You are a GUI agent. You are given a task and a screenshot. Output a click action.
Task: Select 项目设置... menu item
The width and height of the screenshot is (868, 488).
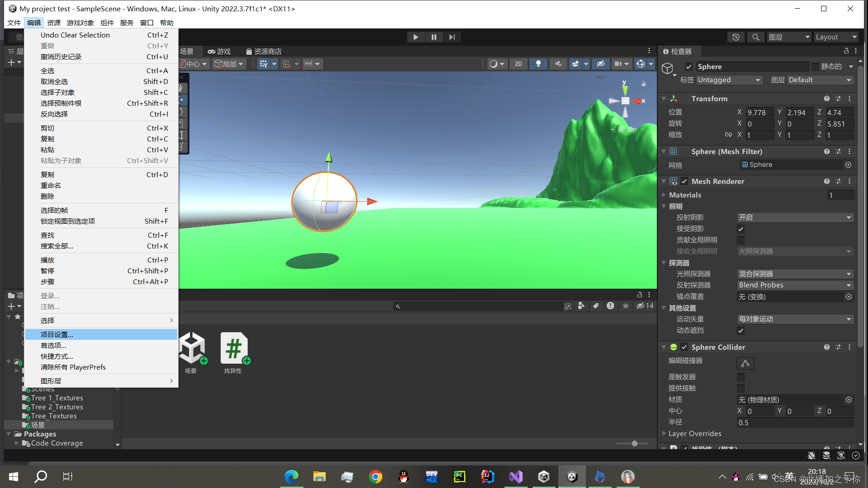click(x=101, y=334)
